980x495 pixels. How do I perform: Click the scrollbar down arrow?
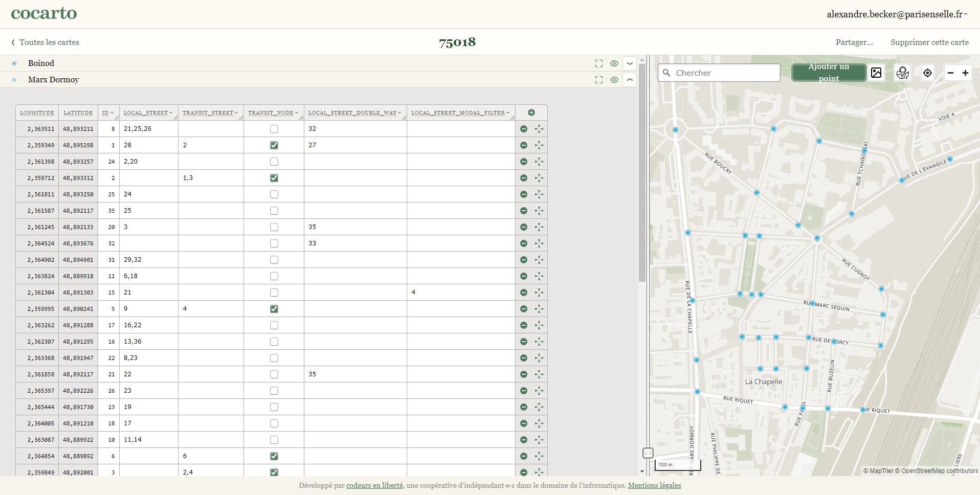pos(642,471)
